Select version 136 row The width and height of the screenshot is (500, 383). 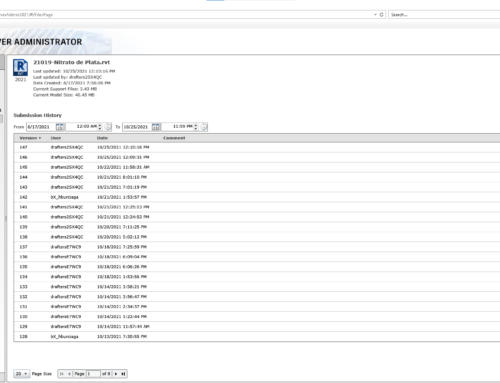point(257,257)
